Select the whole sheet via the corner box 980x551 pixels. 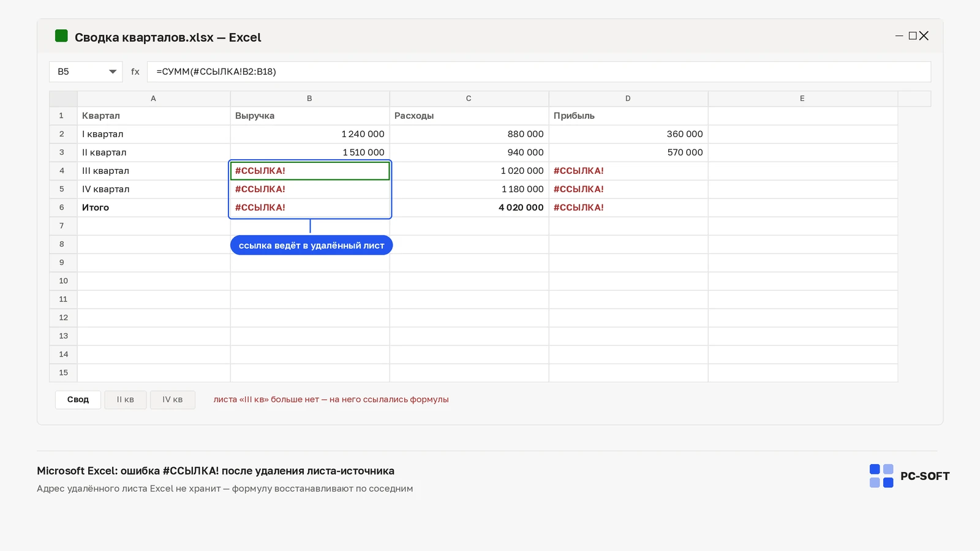(63, 99)
